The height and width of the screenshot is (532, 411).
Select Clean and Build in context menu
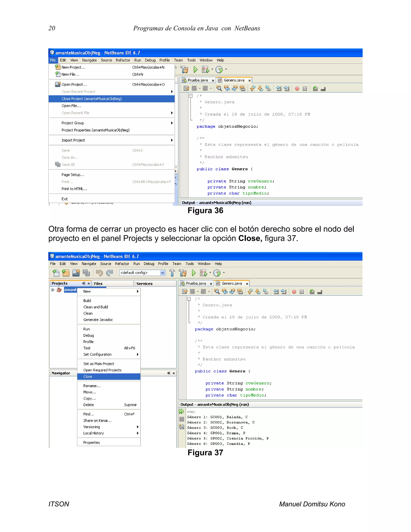click(x=109, y=307)
